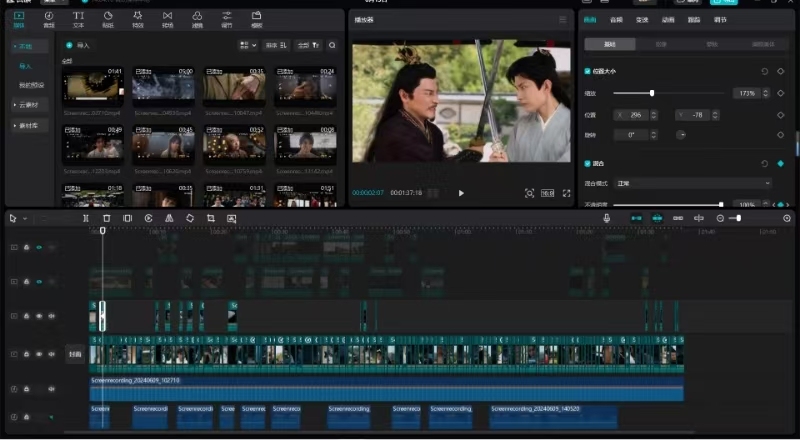Adjust the scale slider handle
Screen dimensions: 800x440
click(x=652, y=93)
